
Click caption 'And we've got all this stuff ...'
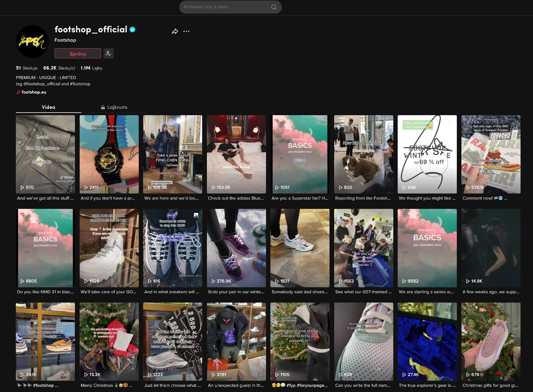[x=45, y=198]
